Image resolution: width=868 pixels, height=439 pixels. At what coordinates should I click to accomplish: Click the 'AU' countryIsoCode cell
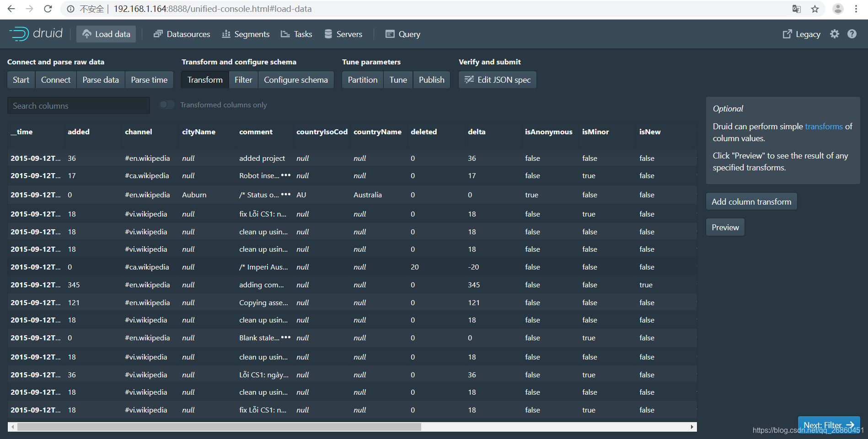coord(301,195)
